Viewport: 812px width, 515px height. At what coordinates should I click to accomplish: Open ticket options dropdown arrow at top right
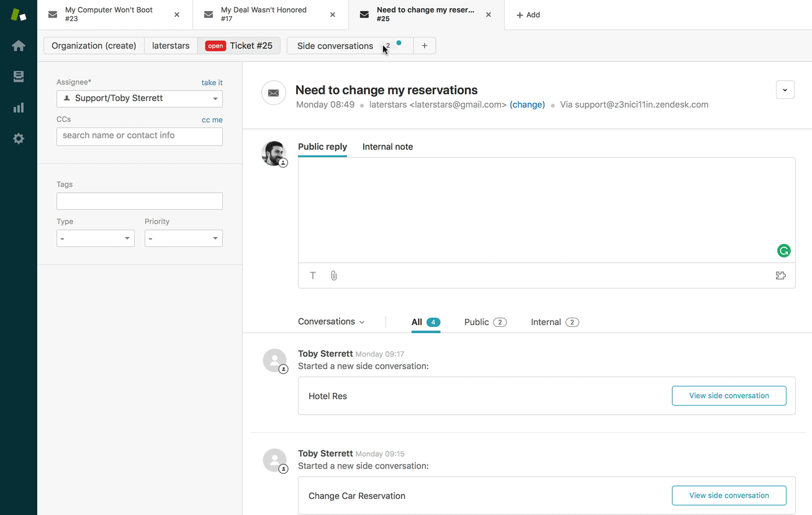[785, 90]
